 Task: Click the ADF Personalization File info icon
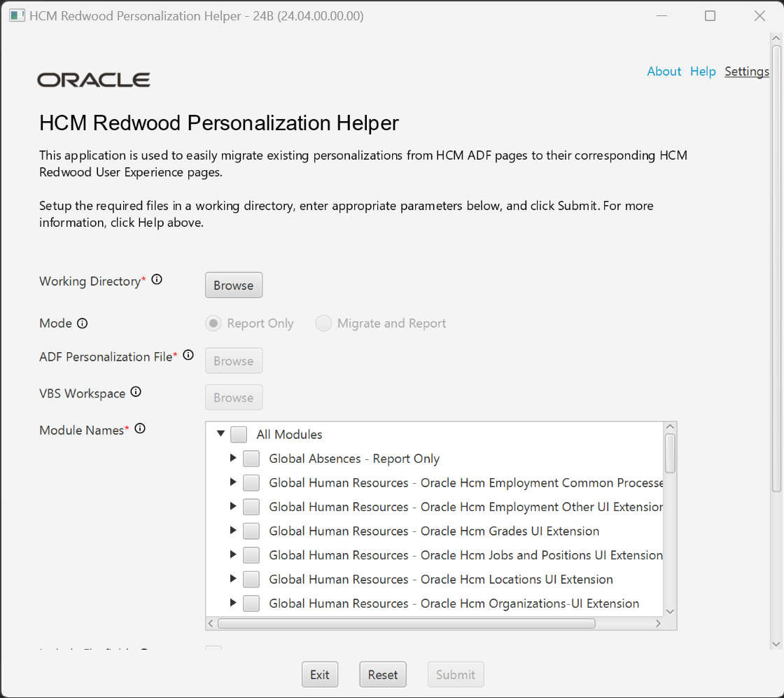pos(188,354)
